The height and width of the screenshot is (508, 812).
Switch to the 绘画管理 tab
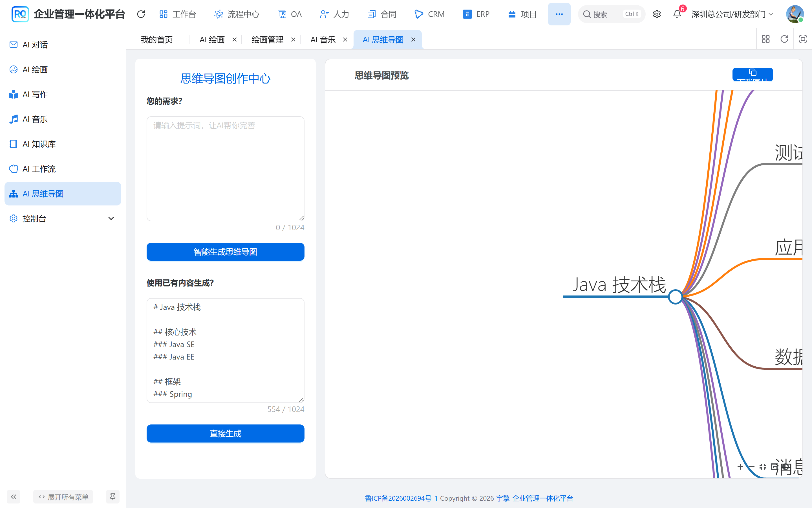pos(267,40)
